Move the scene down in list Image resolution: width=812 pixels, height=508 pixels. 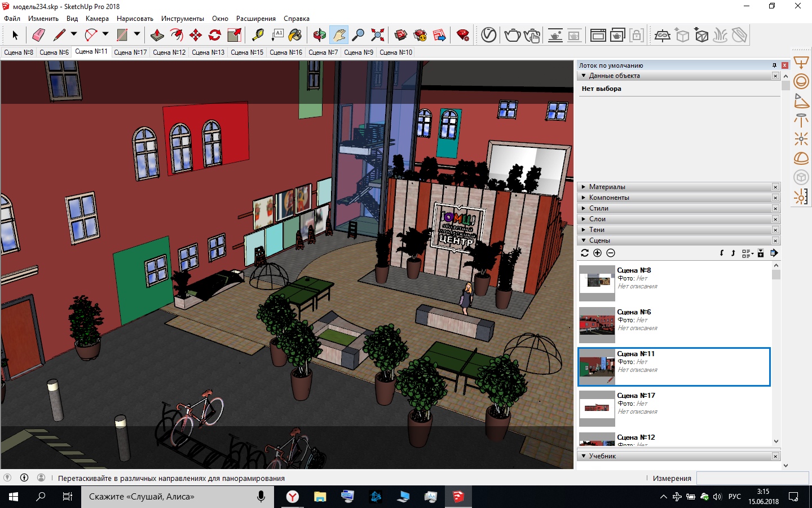(x=722, y=253)
